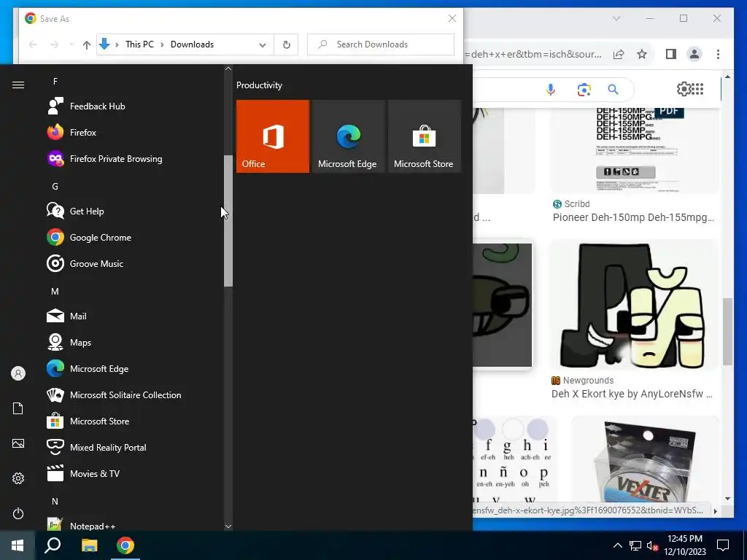Start Google voice search microphone
Screen dimensions: 747x560
pos(551,89)
